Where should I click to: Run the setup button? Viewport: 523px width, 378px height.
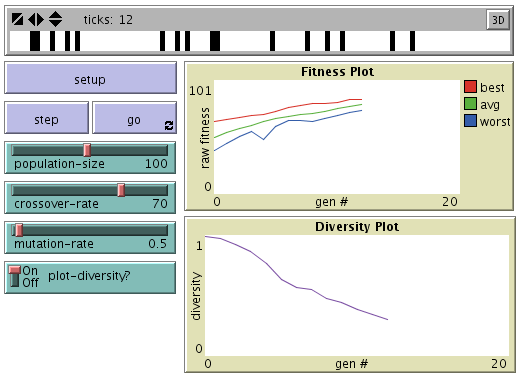point(90,78)
